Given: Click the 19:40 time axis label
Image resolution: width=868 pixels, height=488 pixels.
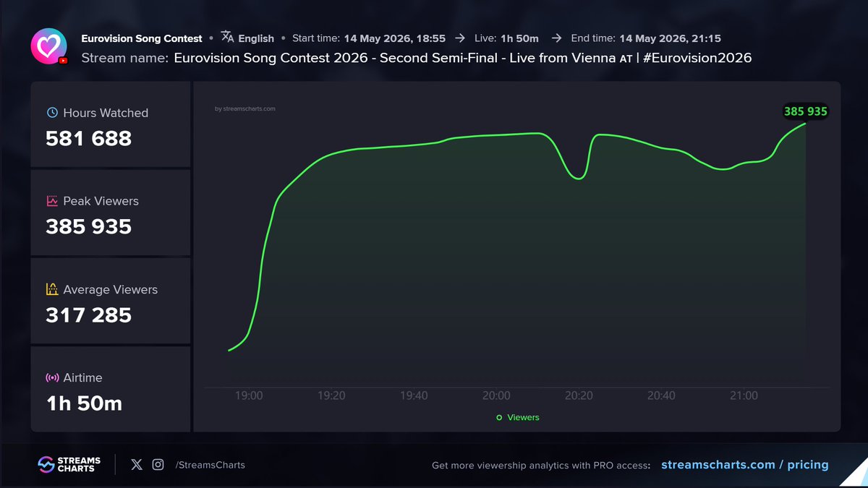Looking at the screenshot, I should click(414, 395).
